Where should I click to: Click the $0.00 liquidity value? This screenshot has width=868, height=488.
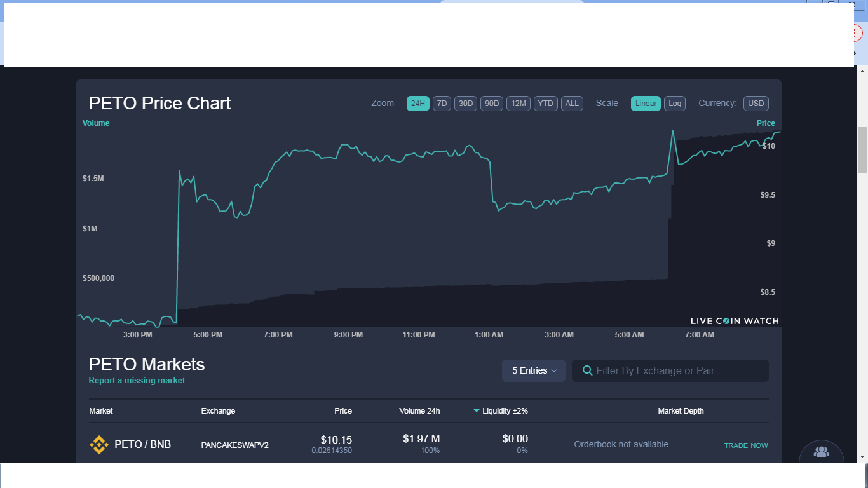[x=515, y=439]
